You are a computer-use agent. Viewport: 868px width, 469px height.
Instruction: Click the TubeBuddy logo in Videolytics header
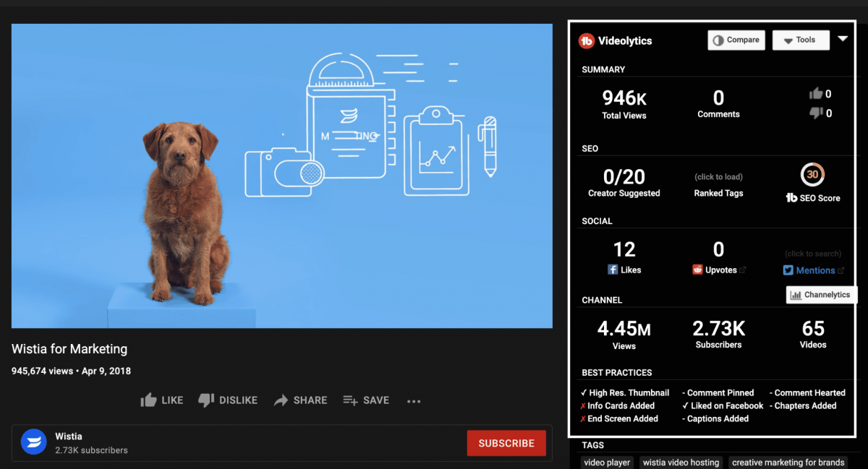(587, 41)
